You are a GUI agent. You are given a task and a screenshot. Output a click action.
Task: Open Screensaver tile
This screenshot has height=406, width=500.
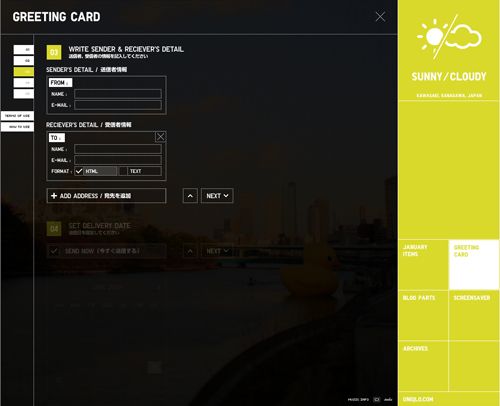[474, 315]
